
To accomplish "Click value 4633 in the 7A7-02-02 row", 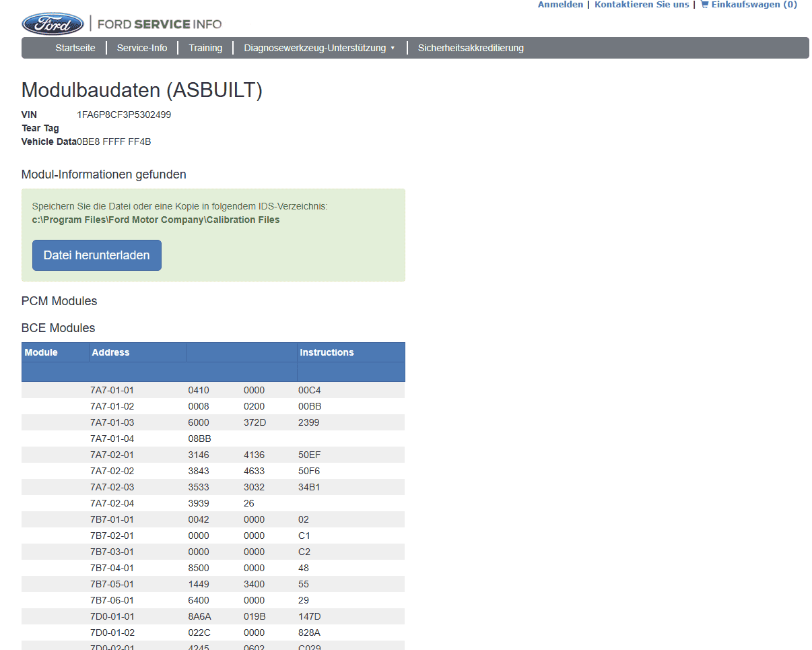I will pos(254,471).
